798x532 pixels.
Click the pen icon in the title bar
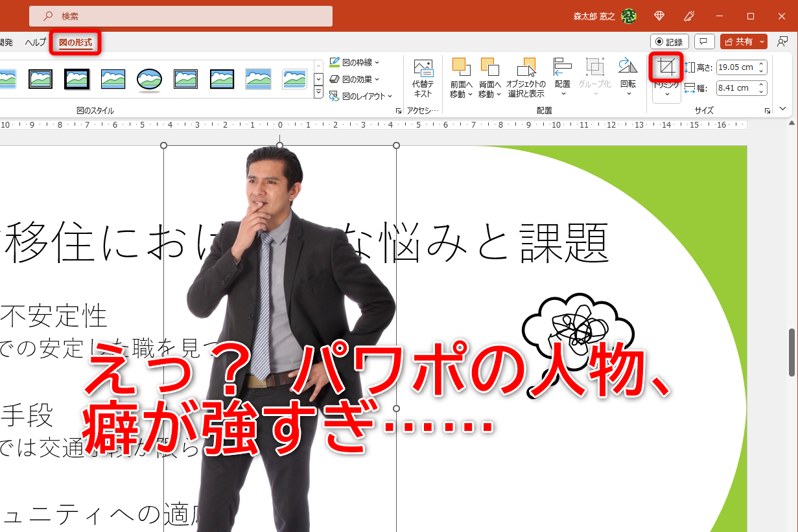tap(690, 16)
